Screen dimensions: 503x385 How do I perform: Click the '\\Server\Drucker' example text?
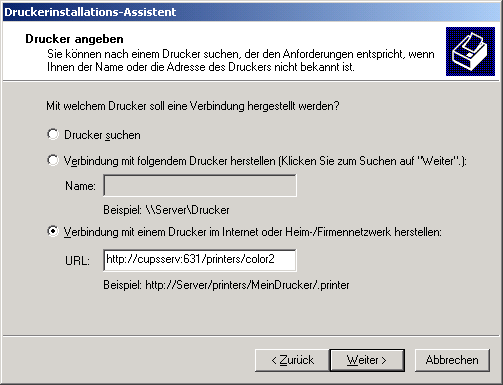click(188, 210)
